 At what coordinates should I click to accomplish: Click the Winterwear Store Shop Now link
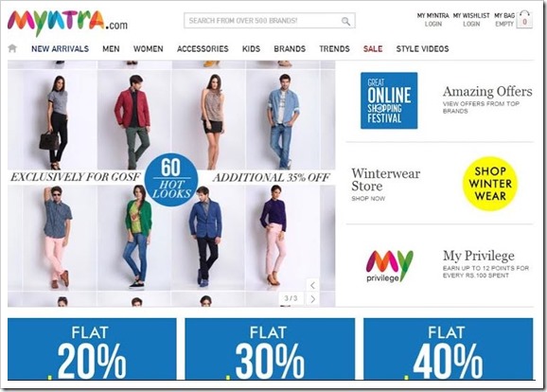(x=368, y=199)
